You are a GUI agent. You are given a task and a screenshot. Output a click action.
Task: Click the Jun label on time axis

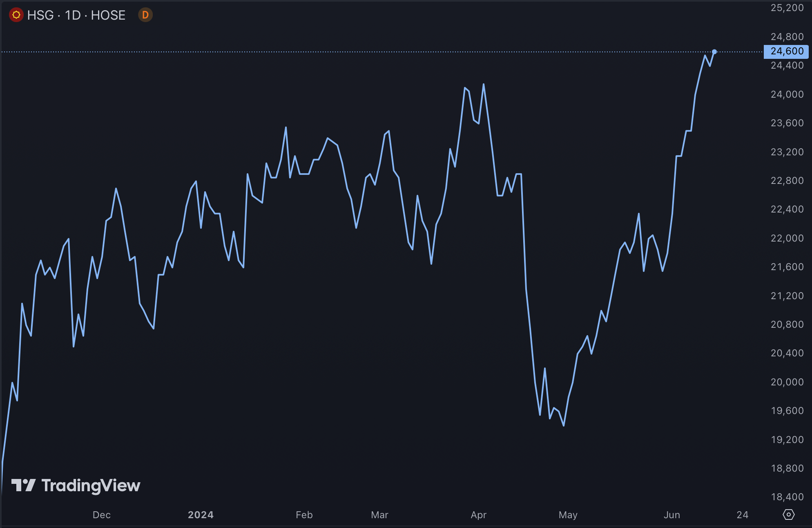(x=672, y=515)
